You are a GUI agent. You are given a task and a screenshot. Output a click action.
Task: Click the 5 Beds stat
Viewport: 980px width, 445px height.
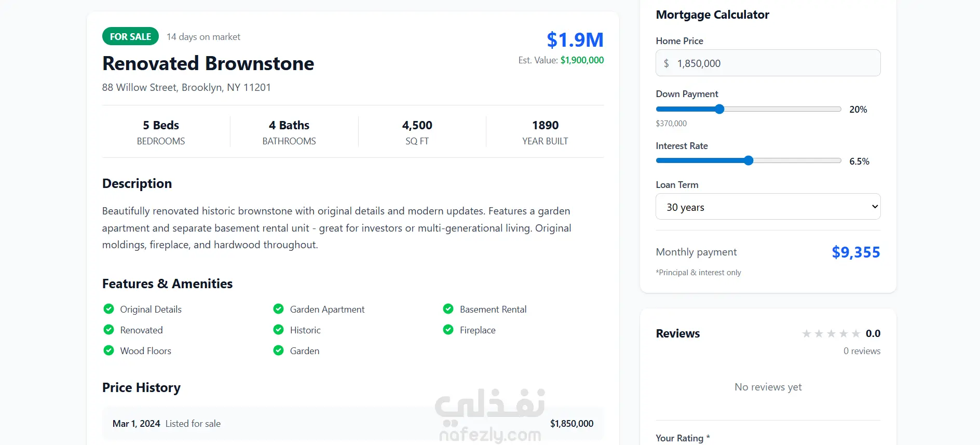(161, 132)
